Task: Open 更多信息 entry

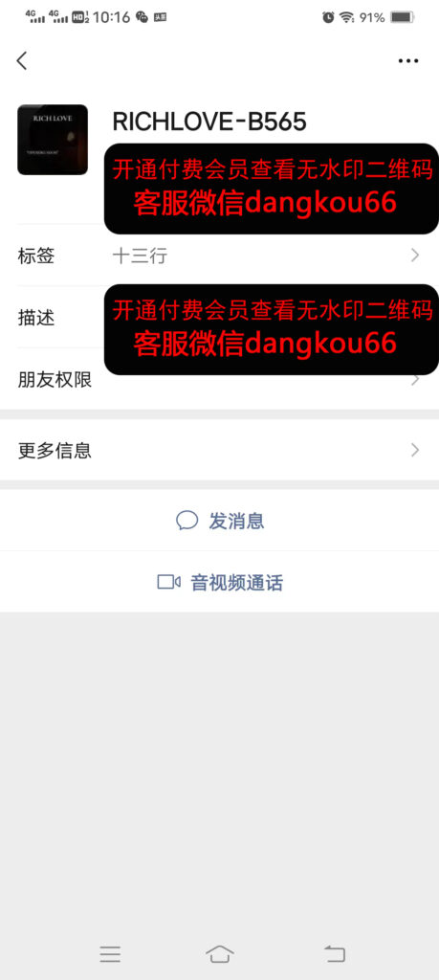Action: tap(219, 450)
